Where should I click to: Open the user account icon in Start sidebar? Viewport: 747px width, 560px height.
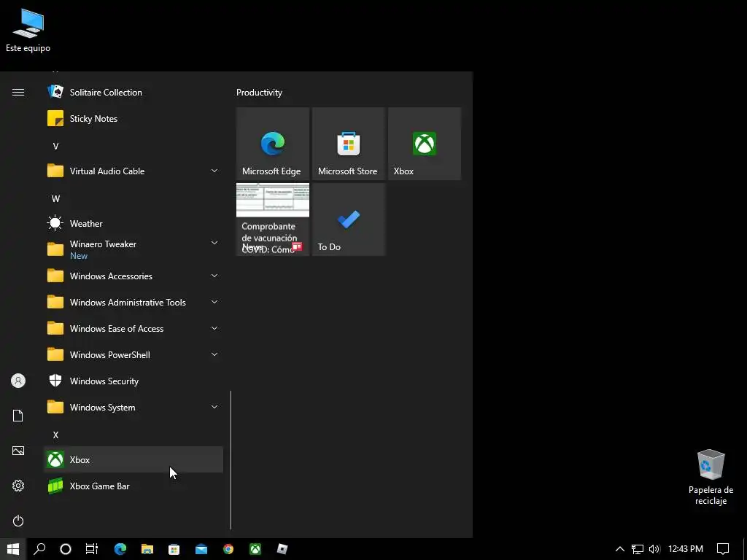point(18,381)
